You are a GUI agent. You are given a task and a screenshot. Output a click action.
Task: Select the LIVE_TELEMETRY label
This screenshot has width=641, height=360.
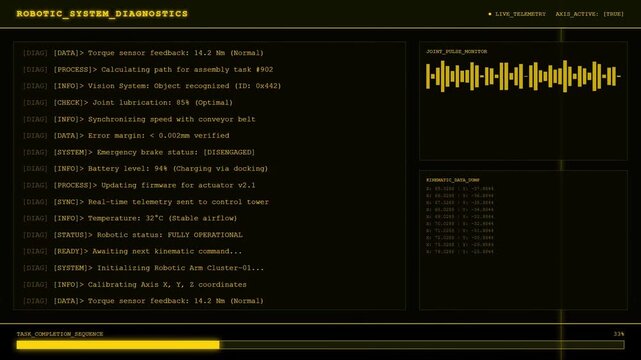(520, 14)
